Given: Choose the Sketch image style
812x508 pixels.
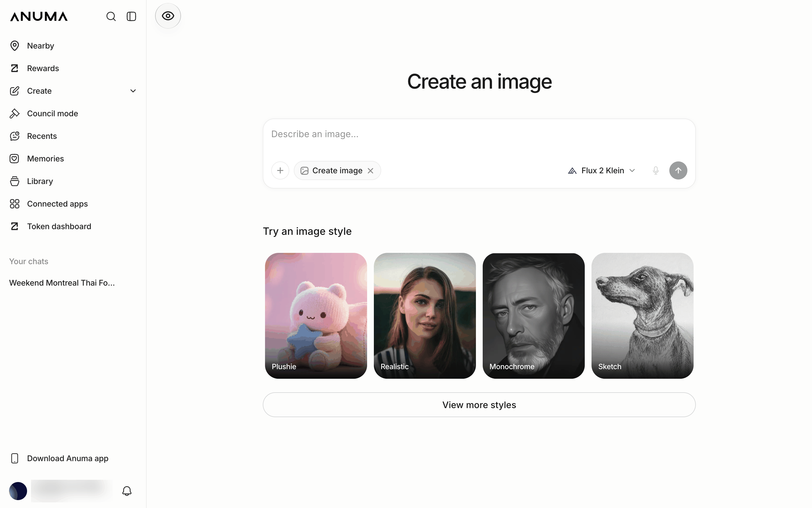Looking at the screenshot, I should 642,316.
